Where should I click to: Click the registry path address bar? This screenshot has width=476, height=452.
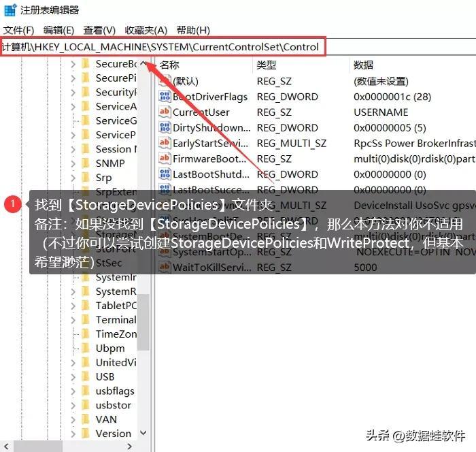coord(163,47)
